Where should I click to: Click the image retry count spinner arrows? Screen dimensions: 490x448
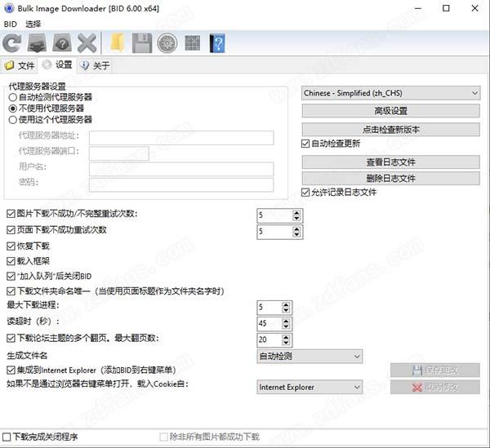click(x=296, y=215)
